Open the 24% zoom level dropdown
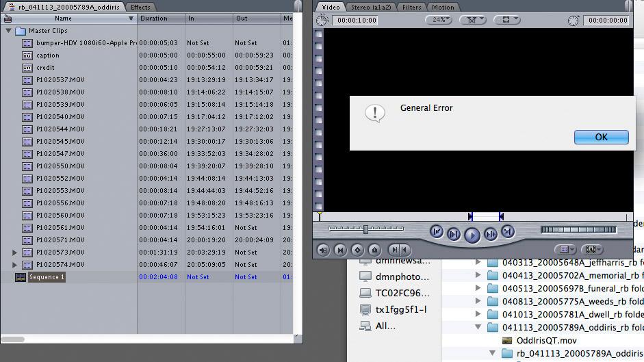644x362 pixels. (439, 21)
